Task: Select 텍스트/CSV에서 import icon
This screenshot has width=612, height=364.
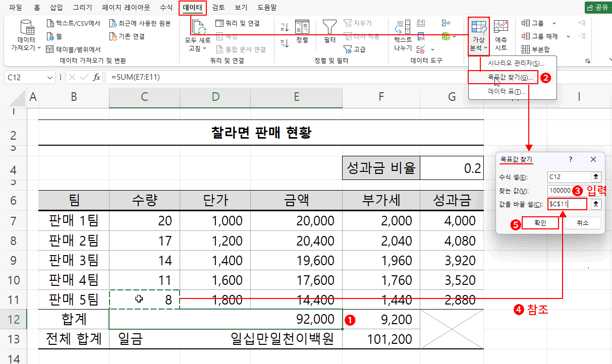Action: [x=51, y=23]
